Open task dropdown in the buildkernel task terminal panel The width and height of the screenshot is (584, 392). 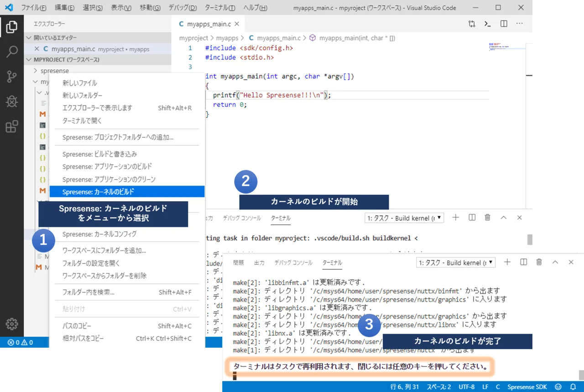404,218
